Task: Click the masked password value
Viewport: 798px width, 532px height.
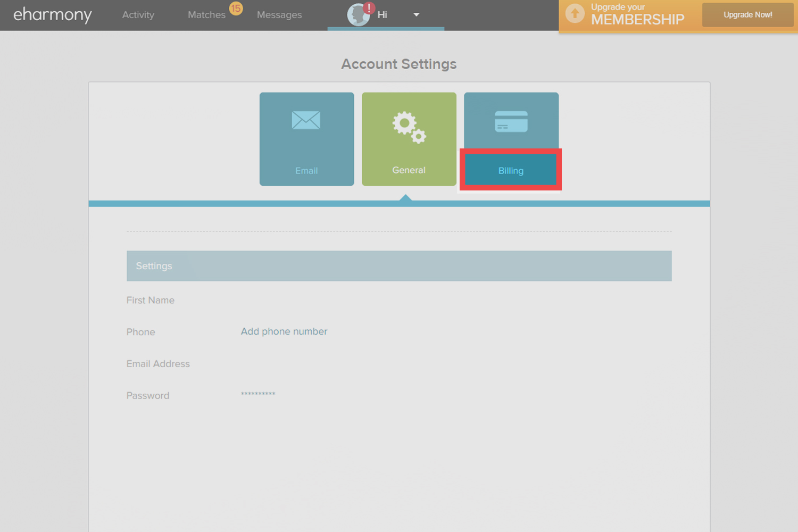Action: 257,394
